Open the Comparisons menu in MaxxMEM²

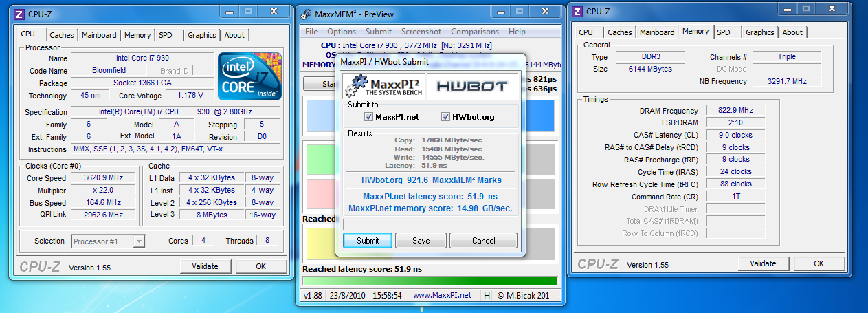click(x=475, y=32)
